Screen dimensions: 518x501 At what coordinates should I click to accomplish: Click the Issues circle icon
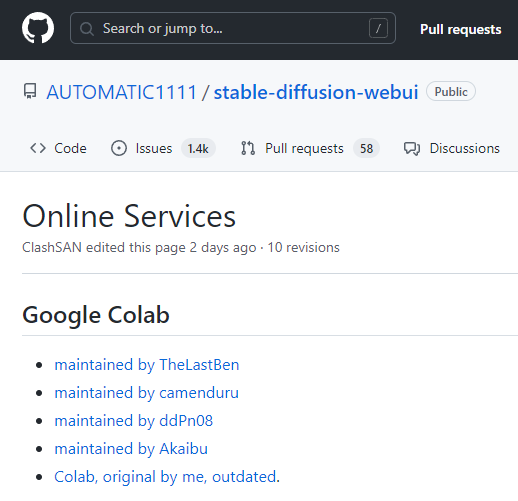tap(119, 148)
